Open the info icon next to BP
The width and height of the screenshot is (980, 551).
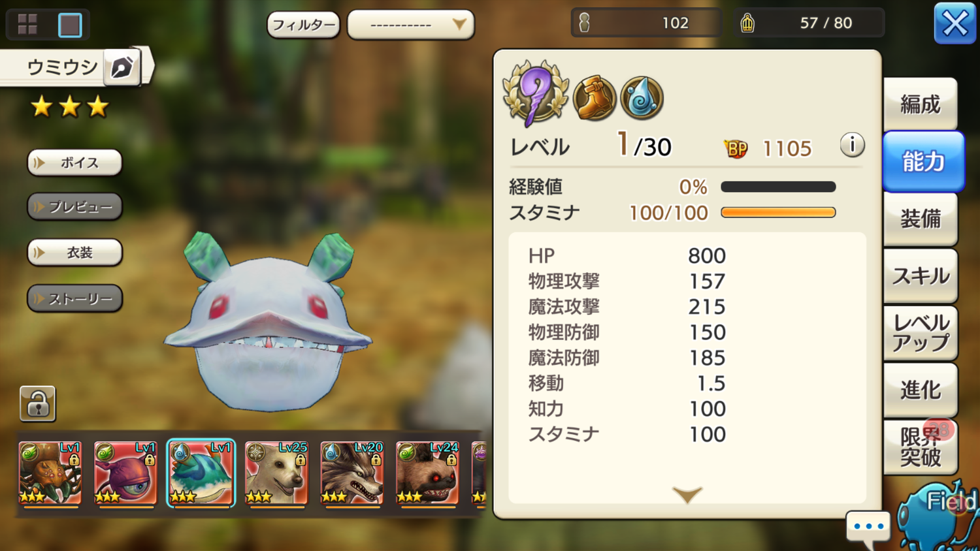852,145
